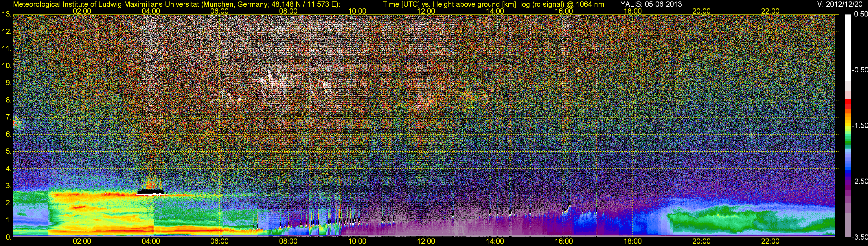Click the 12:00 label on bottom time axis
This screenshot has width=868, height=246.
click(x=426, y=241)
